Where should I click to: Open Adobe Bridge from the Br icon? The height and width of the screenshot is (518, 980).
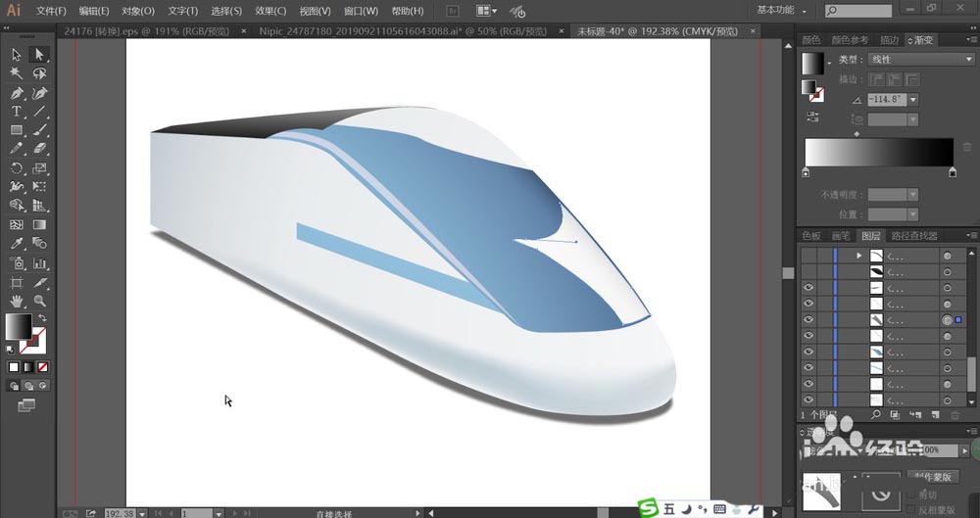tap(453, 11)
